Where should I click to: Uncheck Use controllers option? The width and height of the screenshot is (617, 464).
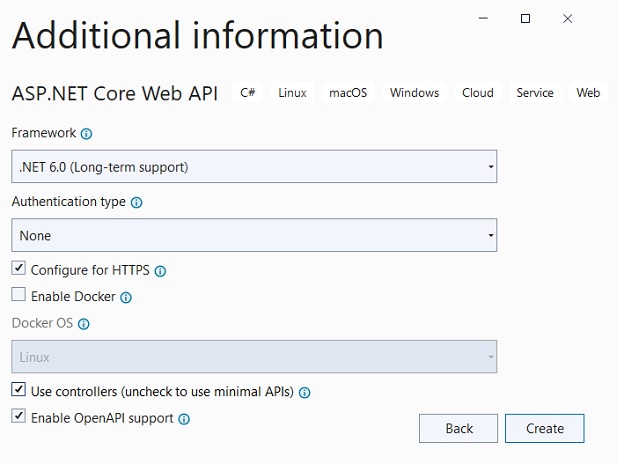coord(19,392)
